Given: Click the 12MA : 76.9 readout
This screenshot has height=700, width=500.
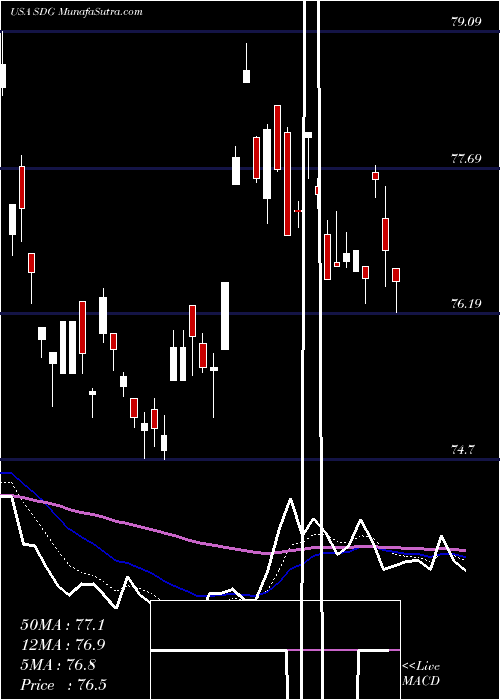Looking at the screenshot, I should point(63,645).
